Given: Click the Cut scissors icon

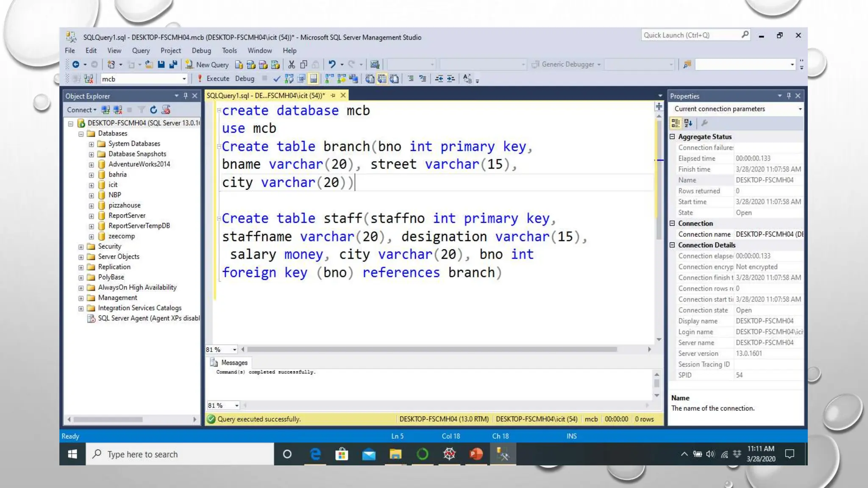Looking at the screenshot, I should pyautogui.click(x=292, y=64).
